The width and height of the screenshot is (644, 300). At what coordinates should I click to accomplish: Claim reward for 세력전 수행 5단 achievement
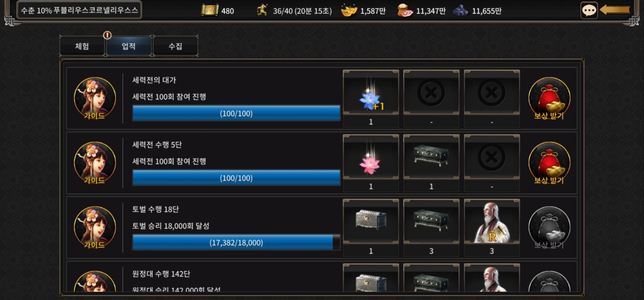click(549, 163)
